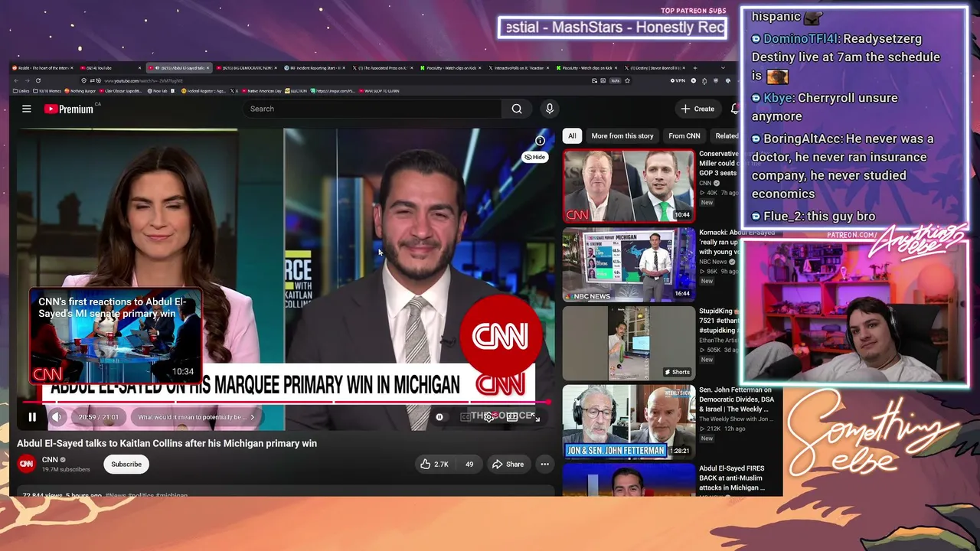
Task: Share the video
Action: [508, 464]
